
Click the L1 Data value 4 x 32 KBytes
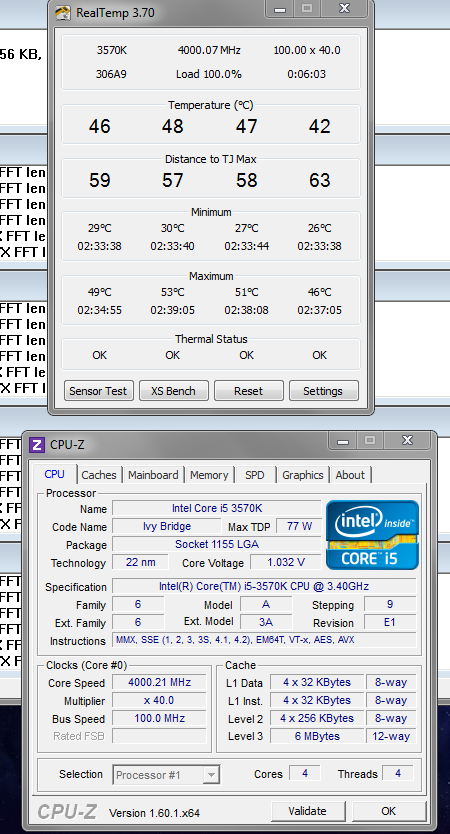[317, 682]
